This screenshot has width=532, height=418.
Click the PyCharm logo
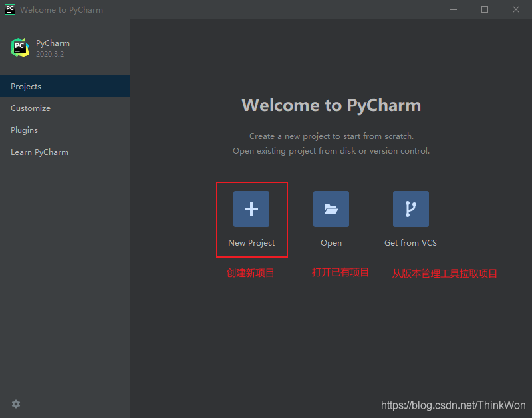[19, 47]
